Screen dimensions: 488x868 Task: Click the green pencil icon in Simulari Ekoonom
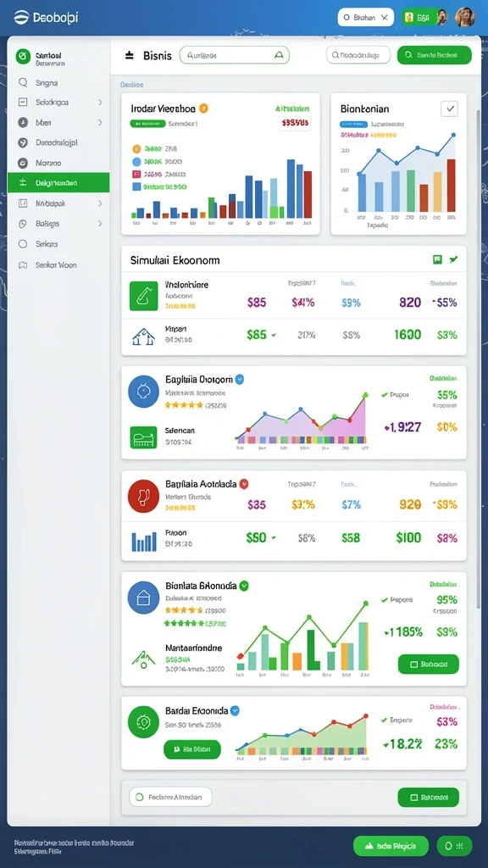click(143, 296)
